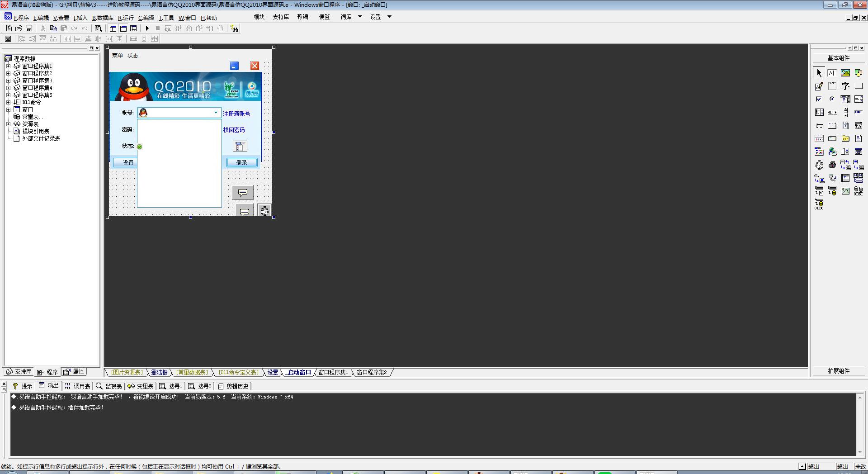Click the output panel scrollbar down arrow
Viewport: 868px width, 474px height.
click(860, 452)
